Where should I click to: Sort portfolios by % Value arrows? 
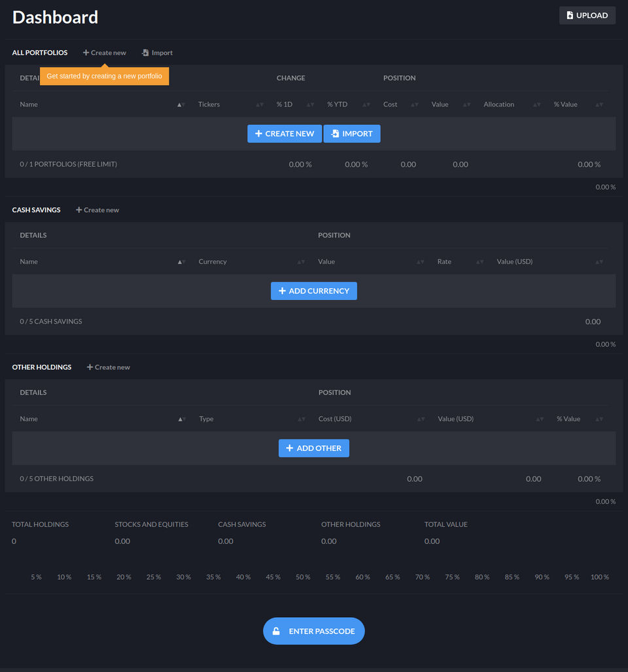599,105
